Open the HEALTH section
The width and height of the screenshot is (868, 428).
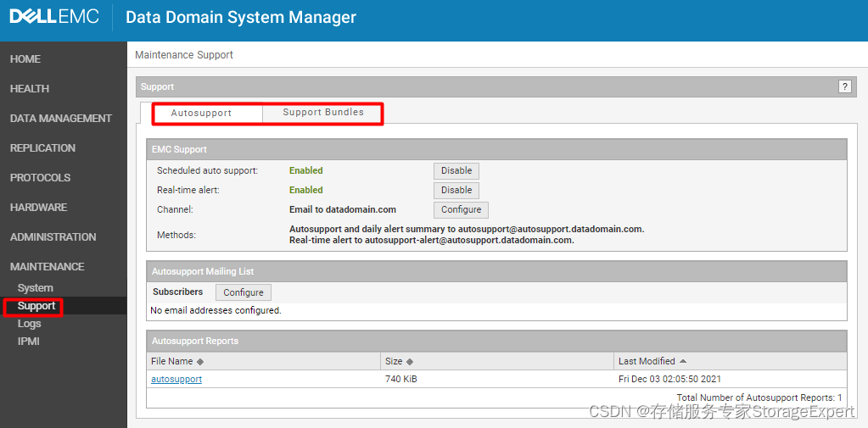pyautogui.click(x=30, y=88)
